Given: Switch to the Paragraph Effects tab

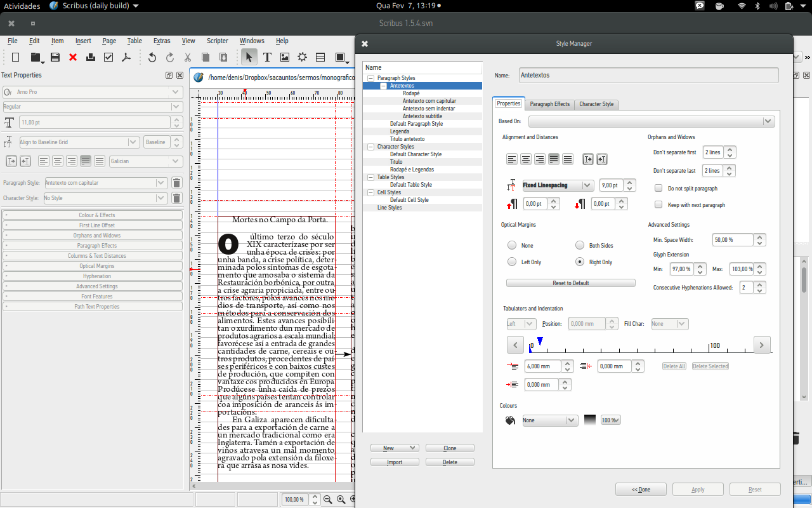Looking at the screenshot, I should point(549,104).
